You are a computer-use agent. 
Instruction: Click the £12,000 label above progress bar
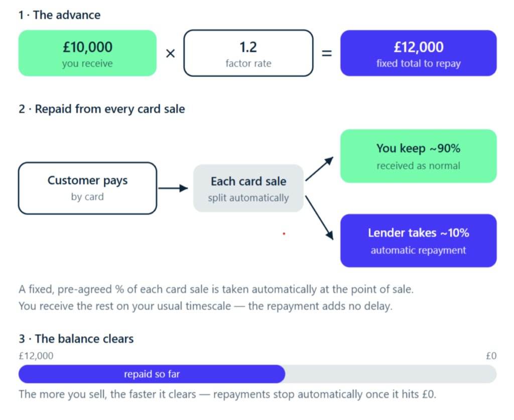(36, 356)
